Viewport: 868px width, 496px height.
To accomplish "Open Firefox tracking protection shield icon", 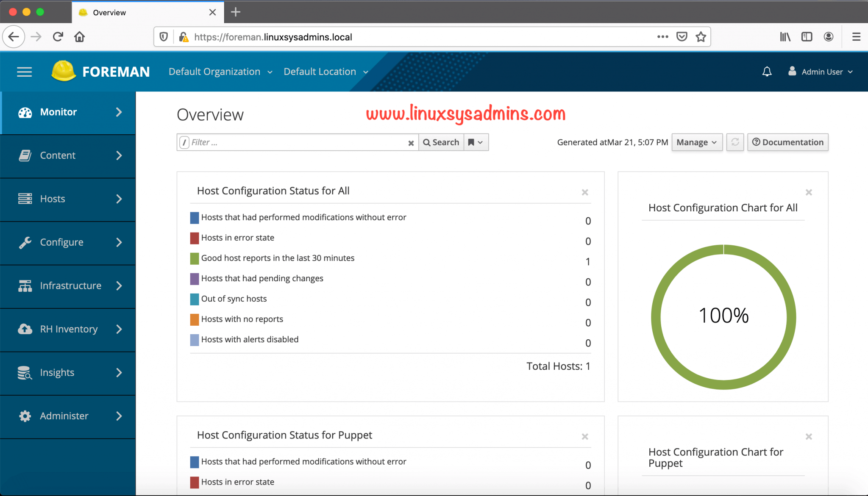I will (164, 37).
